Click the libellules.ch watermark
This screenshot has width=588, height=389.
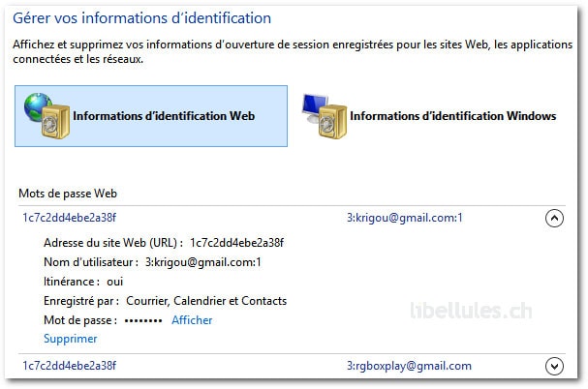pos(472,311)
